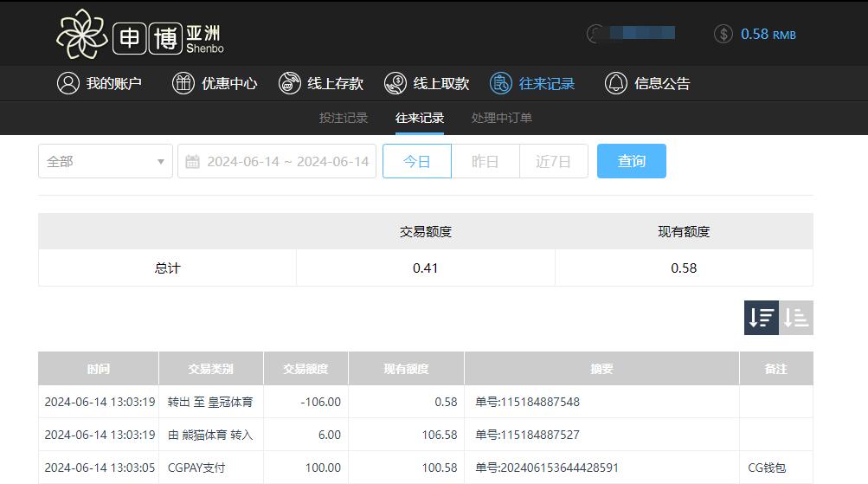Viewport: 868px width, 484px height.
Task: Select ascending sort order toggle
Action: pos(796,318)
